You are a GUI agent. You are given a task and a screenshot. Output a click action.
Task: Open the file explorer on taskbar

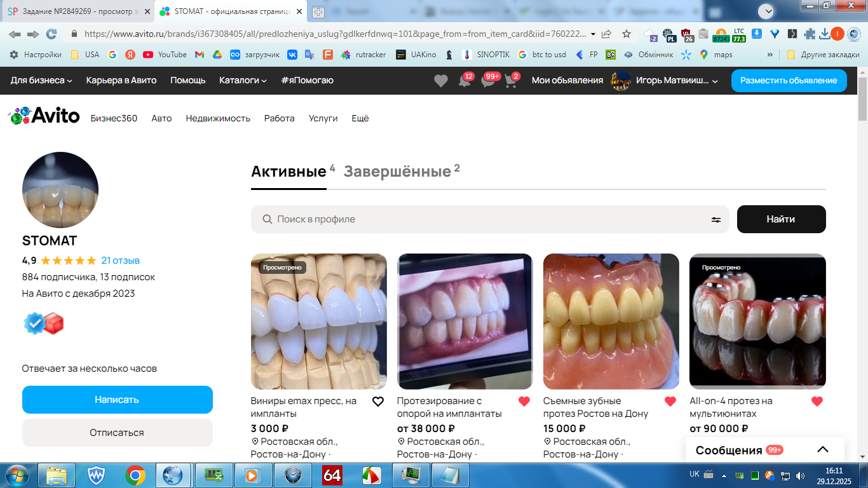pos(57,475)
